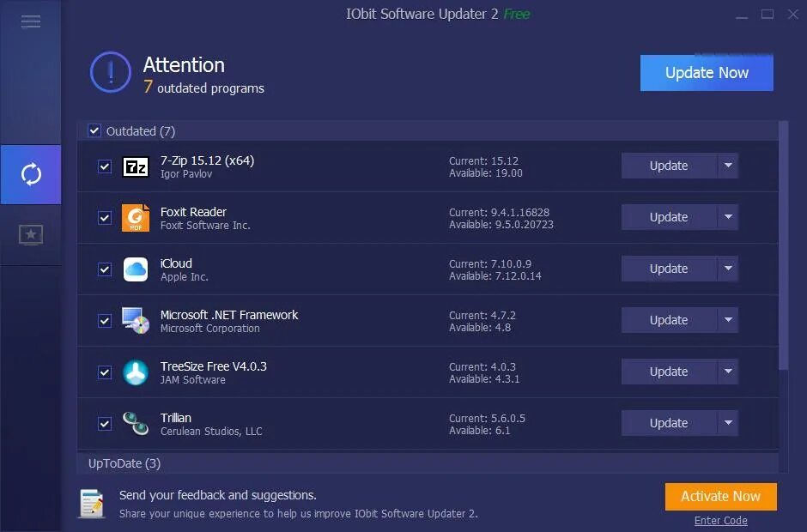Image resolution: width=807 pixels, height=532 pixels.
Task: Expand the UpToDate (3) section
Action: click(428, 463)
